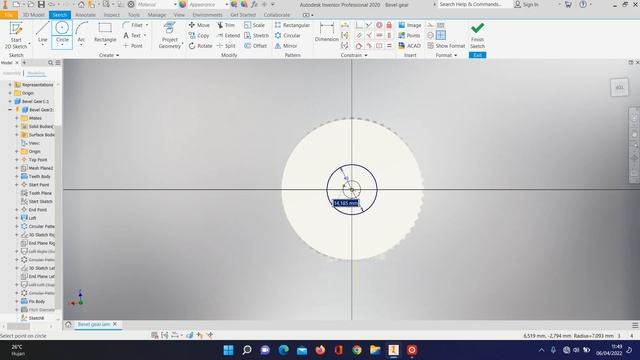The image size is (640, 360).
Task: Apply the Equal constraint icon
Action: [389, 46]
